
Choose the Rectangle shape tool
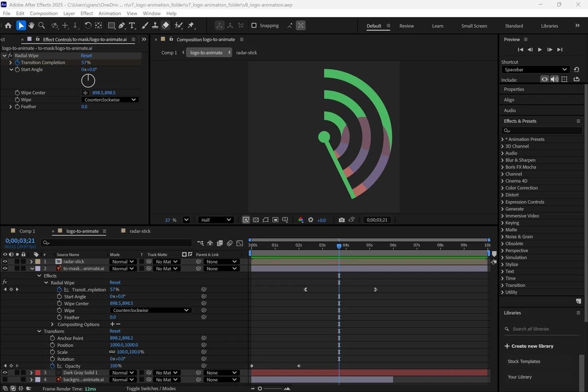click(x=111, y=25)
